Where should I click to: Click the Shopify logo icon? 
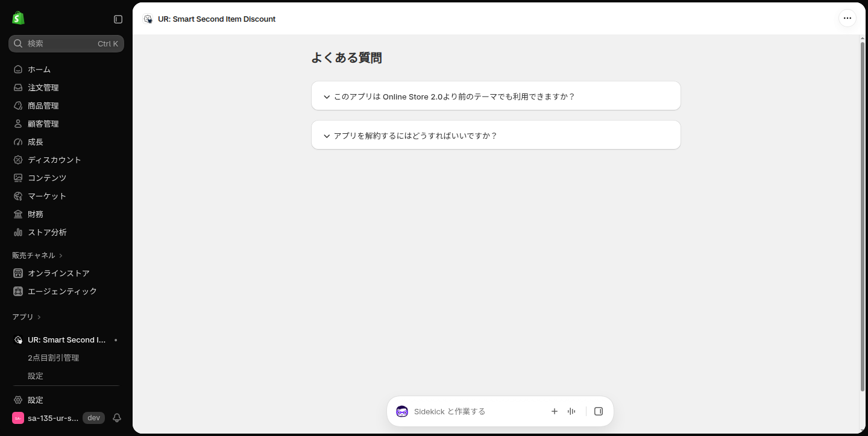(x=18, y=18)
